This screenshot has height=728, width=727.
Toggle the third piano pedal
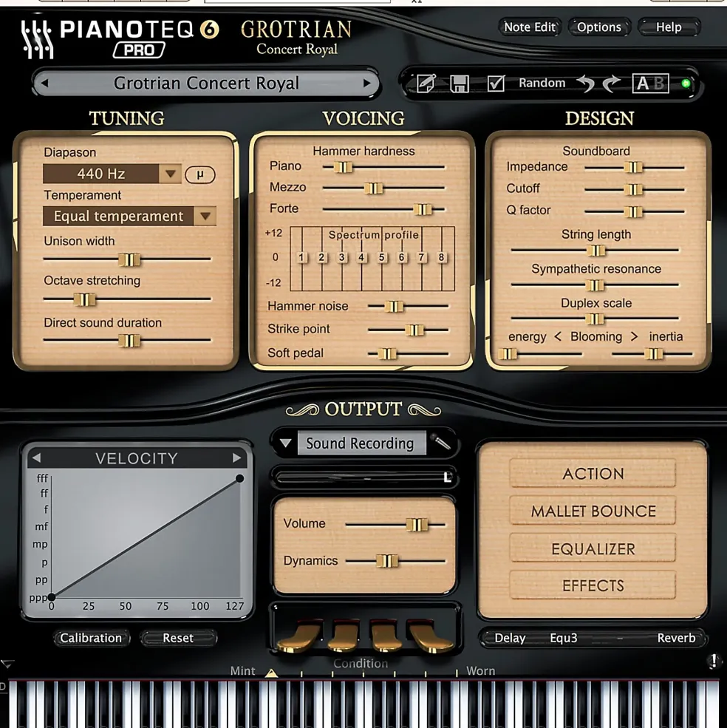click(386, 636)
